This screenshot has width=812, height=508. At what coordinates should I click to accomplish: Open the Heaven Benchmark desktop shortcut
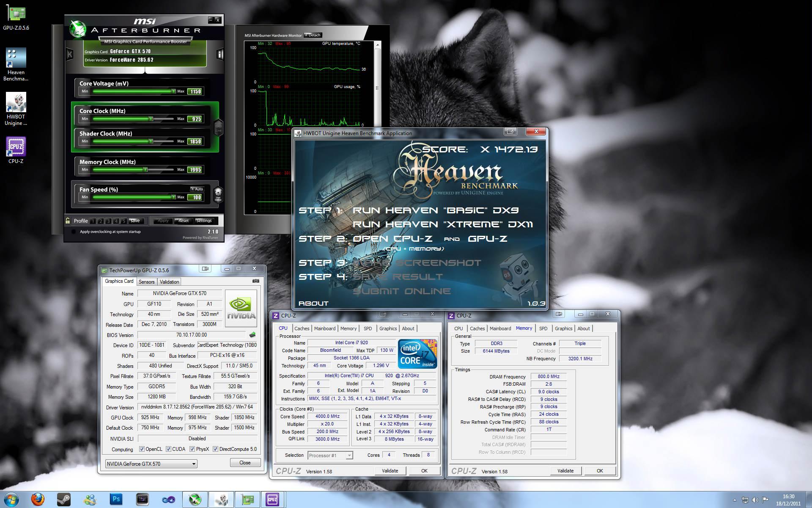coord(16,64)
